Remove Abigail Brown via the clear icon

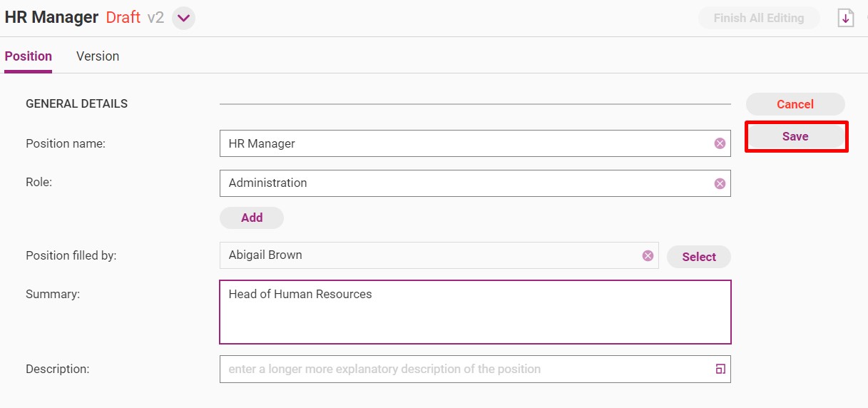pyautogui.click(x=648, y=255)
